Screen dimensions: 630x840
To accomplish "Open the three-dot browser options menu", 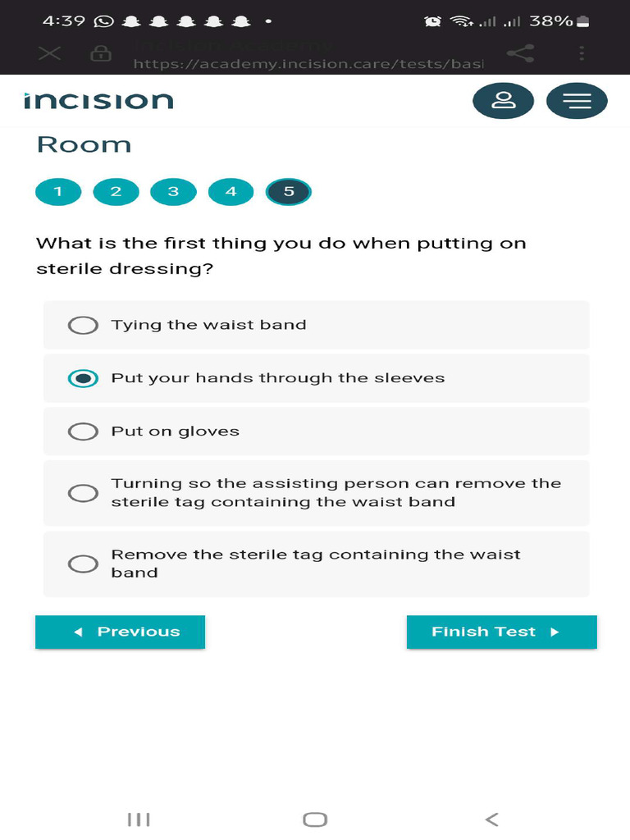I will coord(582,53).
